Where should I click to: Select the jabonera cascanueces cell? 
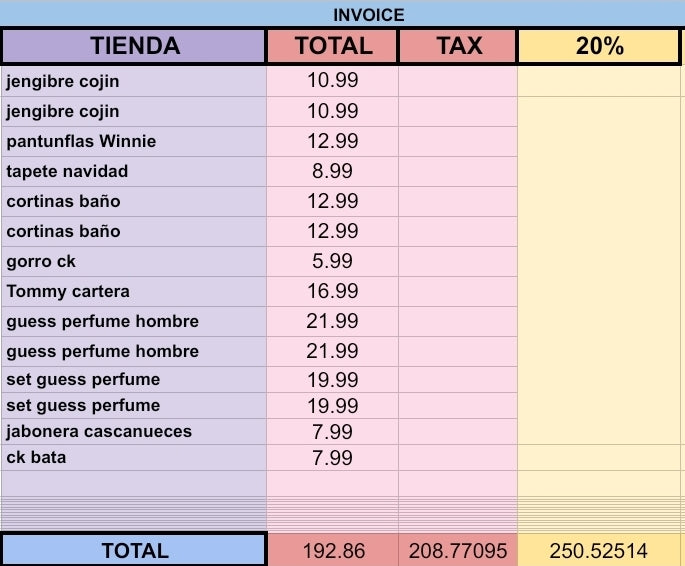[x=134, y=431]
